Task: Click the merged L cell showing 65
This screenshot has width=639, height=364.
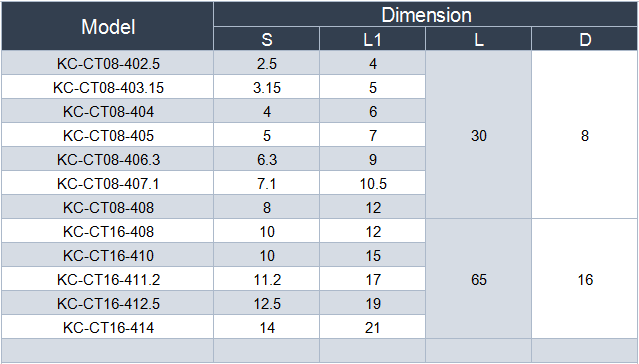Action: point(478,279)
